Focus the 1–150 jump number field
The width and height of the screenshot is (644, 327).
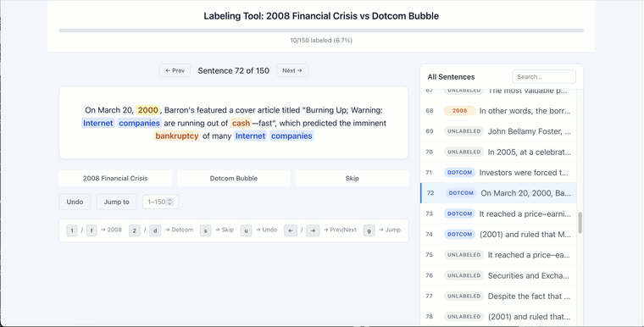point(161,202)
